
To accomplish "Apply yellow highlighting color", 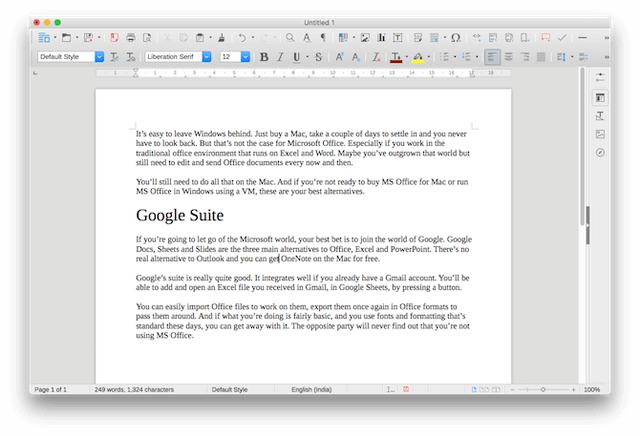I will point(418,57).
